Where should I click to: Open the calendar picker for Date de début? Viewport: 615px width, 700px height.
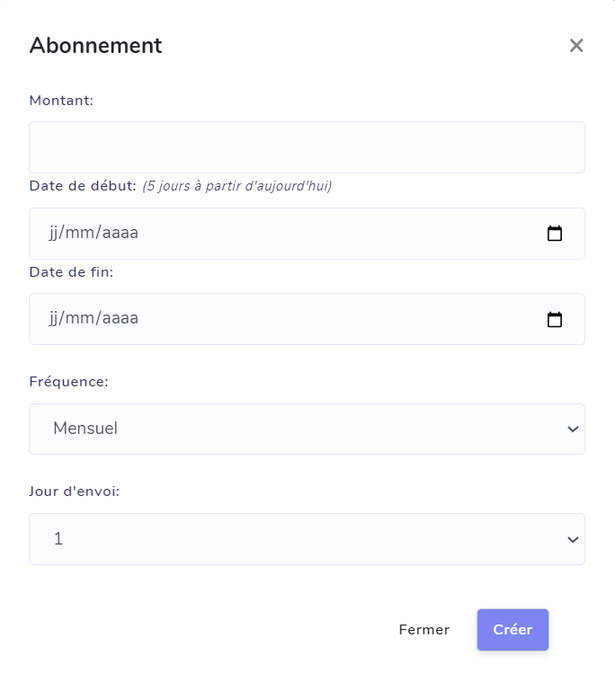coord(554,233)
